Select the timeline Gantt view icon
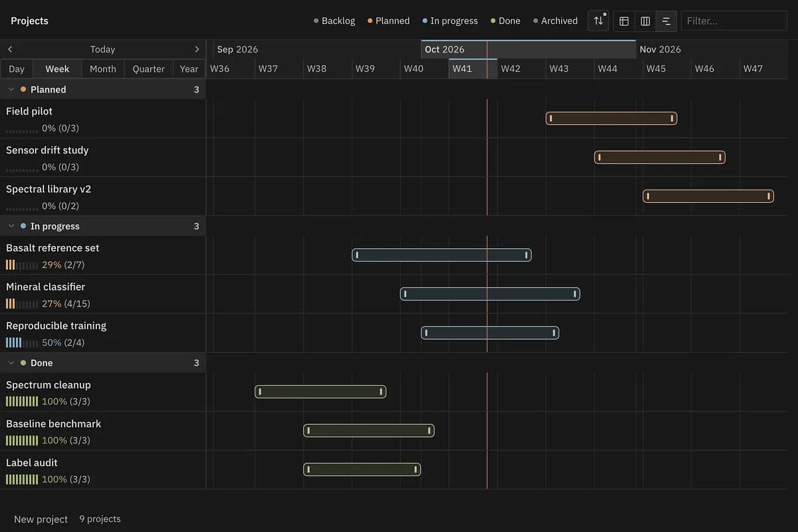Image resolution: width=798 pixels, height=532 pixels. (x=666, y=21)
